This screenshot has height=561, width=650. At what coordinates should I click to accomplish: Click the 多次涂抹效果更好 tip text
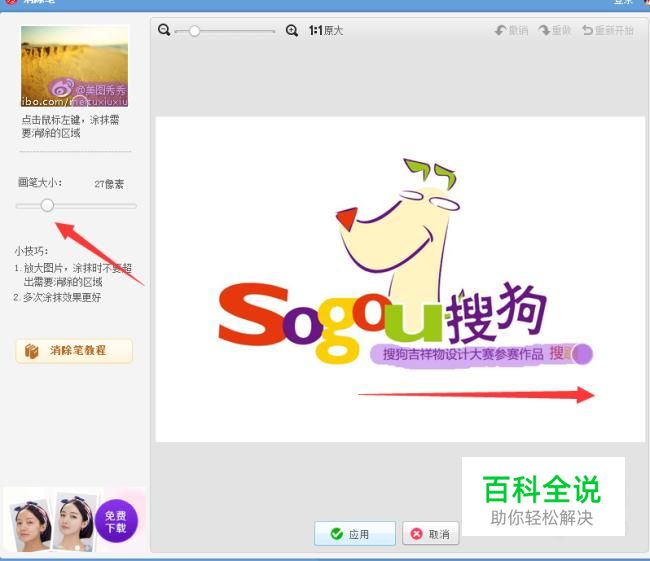(62, 297)
